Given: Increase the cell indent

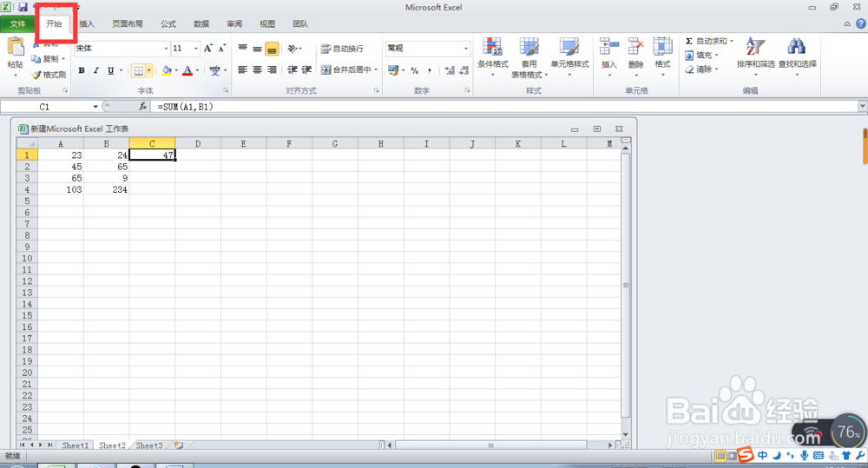Looking at the screenshot, I should [306, 69].
